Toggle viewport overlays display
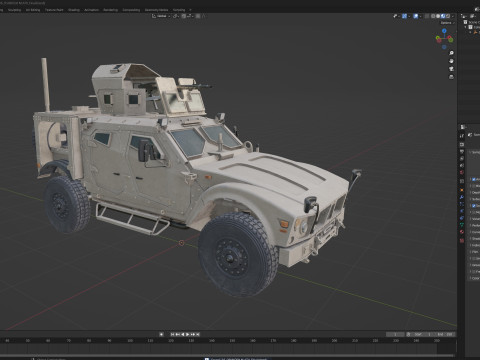 click(x=415, y=16)
